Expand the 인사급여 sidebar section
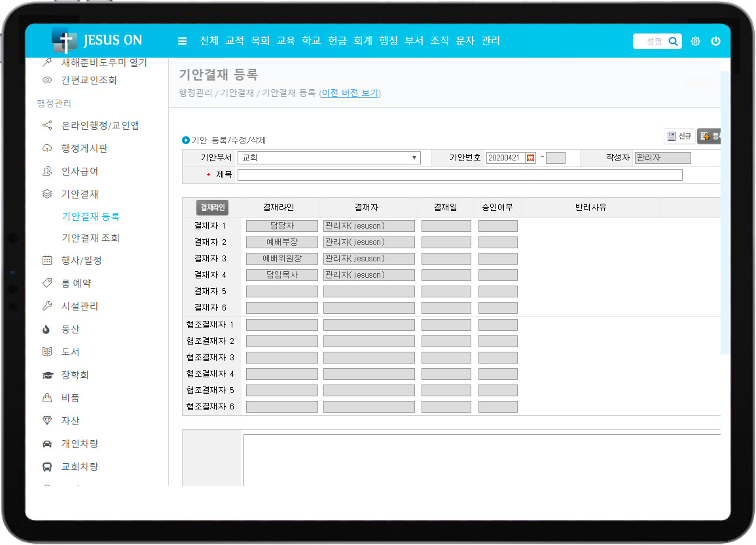The width and height of the screenshot is (756, 545). pyautogui.click(x=79, y=172)
